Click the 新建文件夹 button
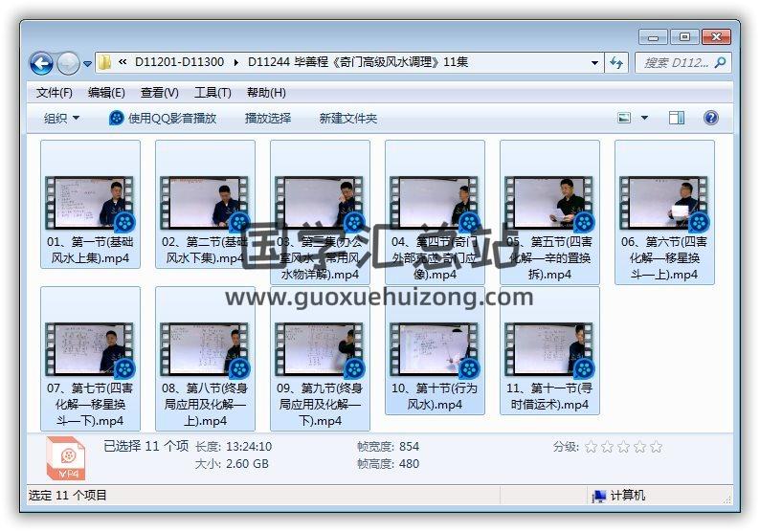Image resolution: width=760 pixels, height=532 pixels. point(348,118)
